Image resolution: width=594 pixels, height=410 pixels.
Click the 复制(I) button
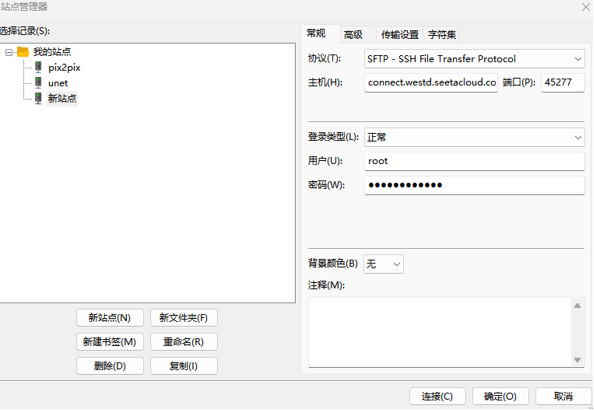184,366
